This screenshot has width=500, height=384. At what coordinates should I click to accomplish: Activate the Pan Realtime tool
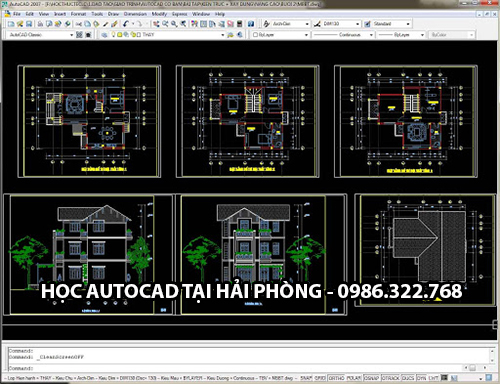coord(156,24)
